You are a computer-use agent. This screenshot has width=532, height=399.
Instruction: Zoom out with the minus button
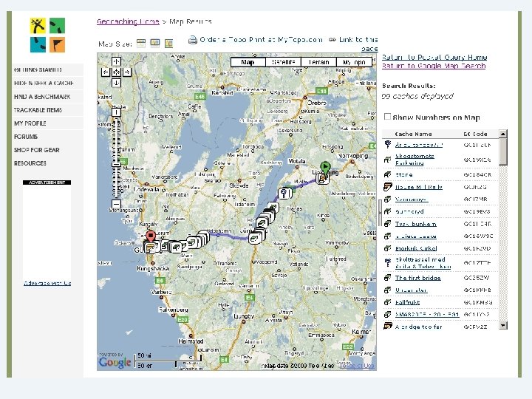[x=117, y=204]
